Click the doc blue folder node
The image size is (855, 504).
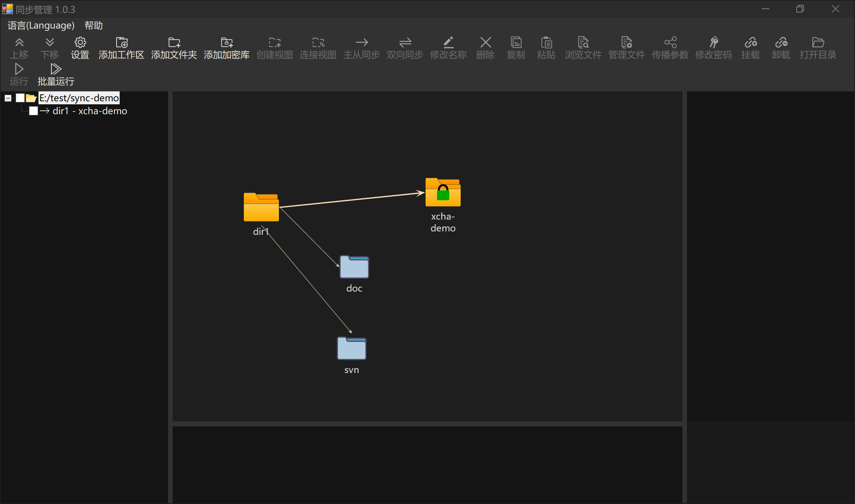pyautogui.click(x=354, y=267)
